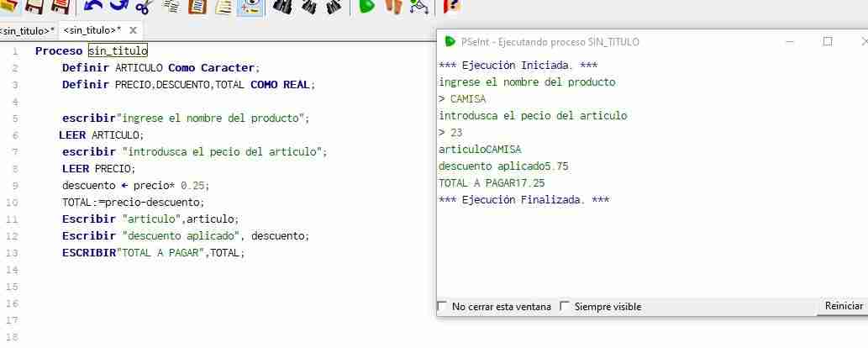868x348 pixels.
Task: Start step-by-step execution with the footprints icon
Action: (393, 6)
